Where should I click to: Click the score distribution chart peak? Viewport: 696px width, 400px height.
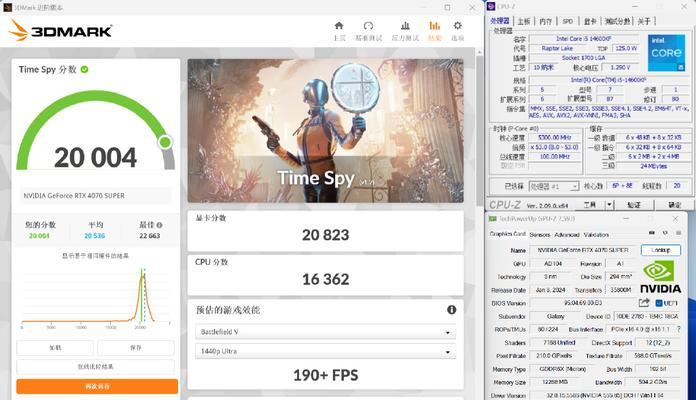coord(142,277)
